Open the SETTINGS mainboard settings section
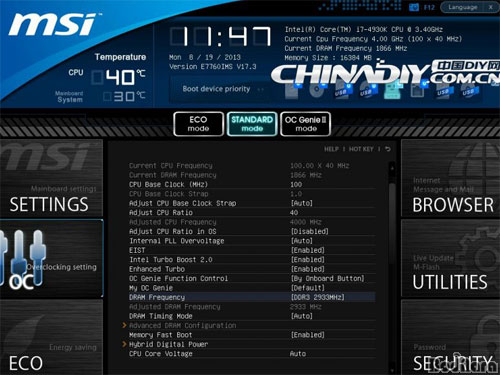 point(51,178)
